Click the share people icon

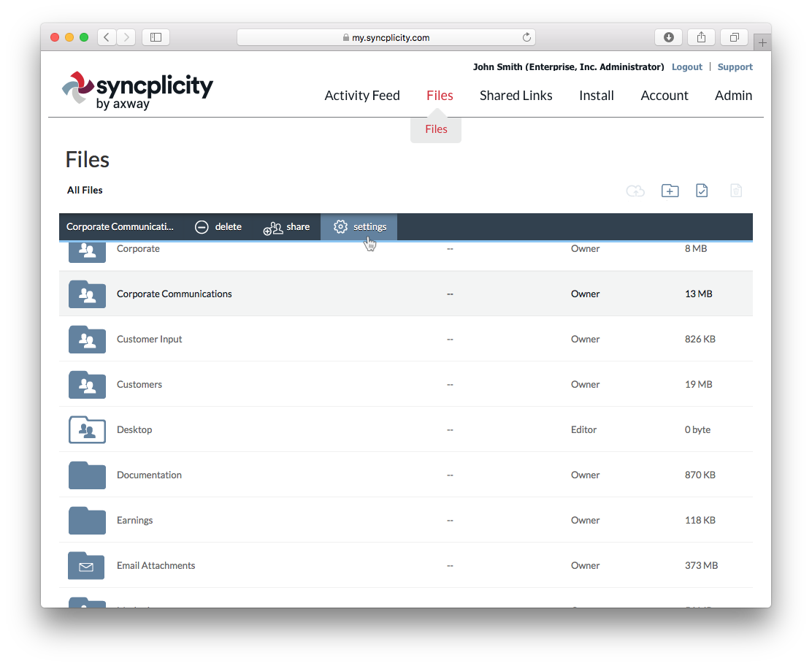(273, 228)
